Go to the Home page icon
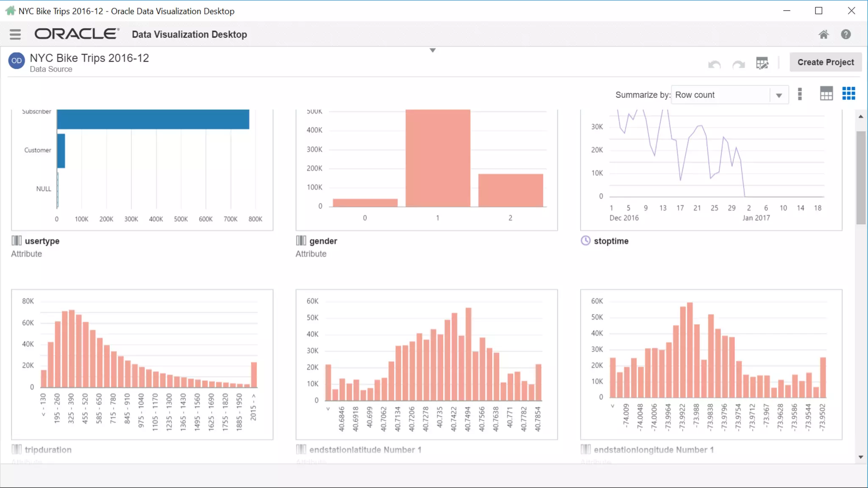 tap(823, 34)
